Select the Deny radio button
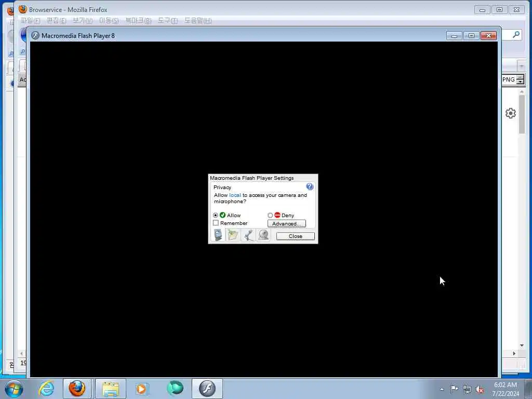 coord(270,215)
